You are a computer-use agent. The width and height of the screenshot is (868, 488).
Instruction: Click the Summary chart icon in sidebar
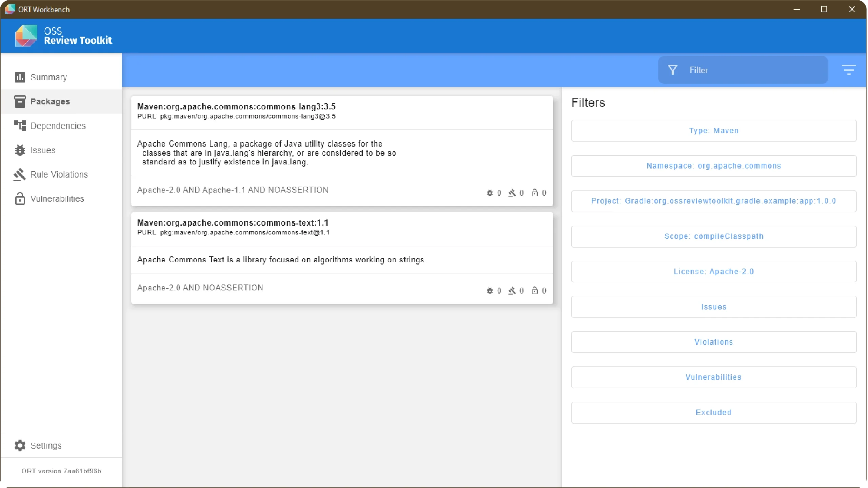(x=20, y=77)
